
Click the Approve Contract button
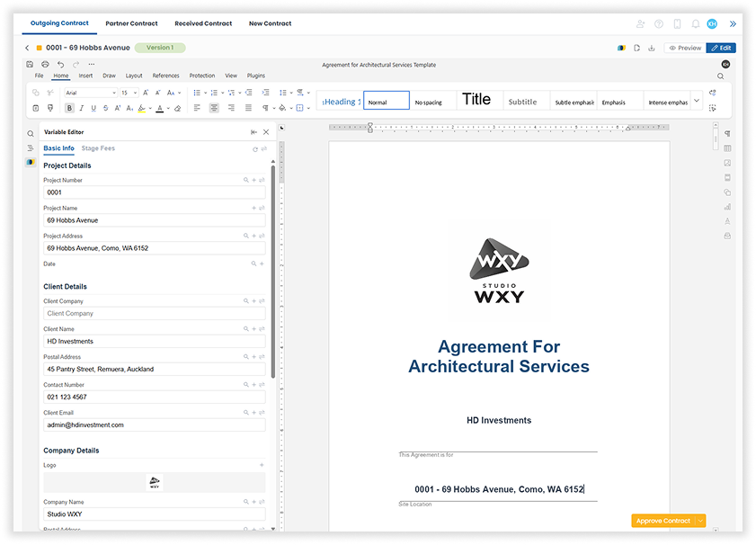click(663, 521)
